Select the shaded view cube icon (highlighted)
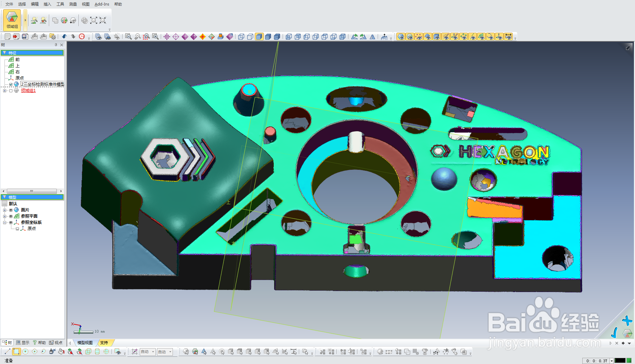 coord(259,37)
